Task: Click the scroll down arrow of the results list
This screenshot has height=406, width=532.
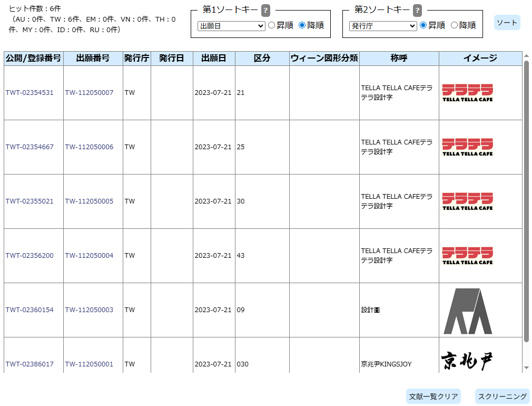Action: [x=526, y=368]
